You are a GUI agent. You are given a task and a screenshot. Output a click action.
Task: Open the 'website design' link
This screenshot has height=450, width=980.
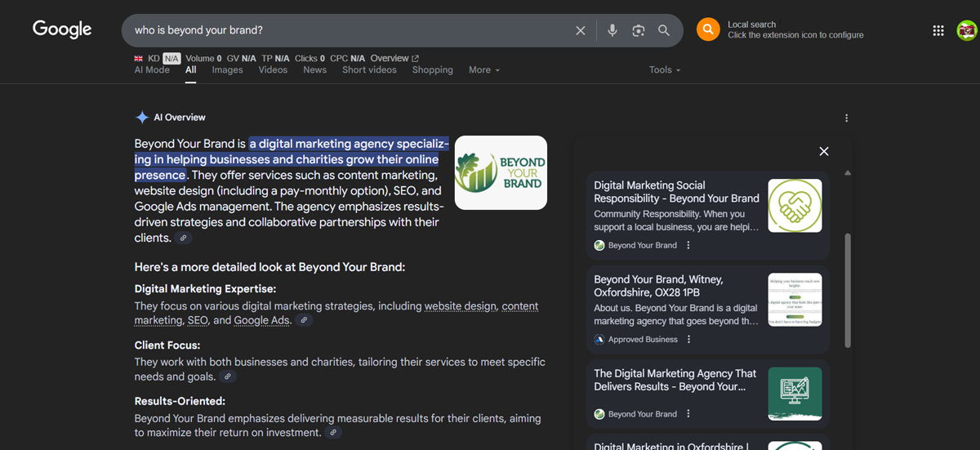click(x=461, y=306)
